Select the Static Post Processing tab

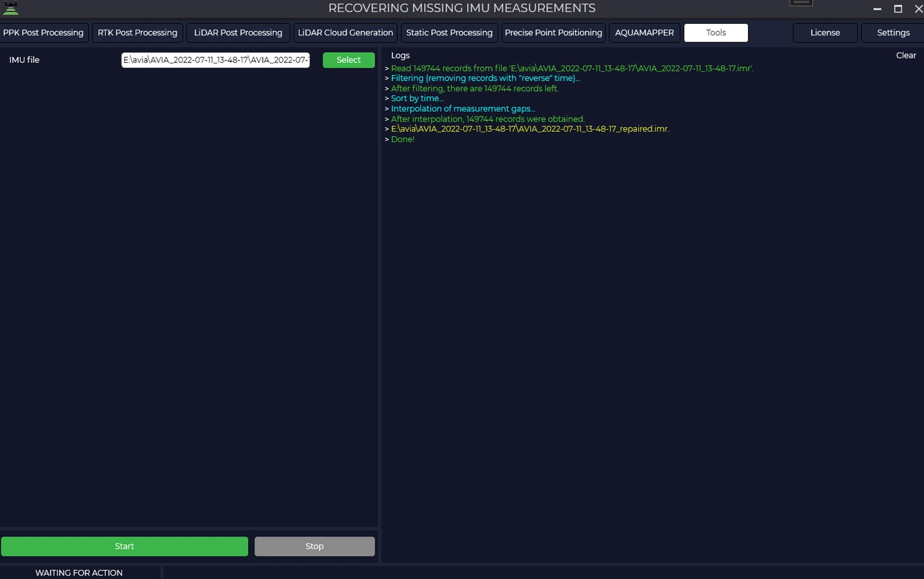tap(449, 33)
